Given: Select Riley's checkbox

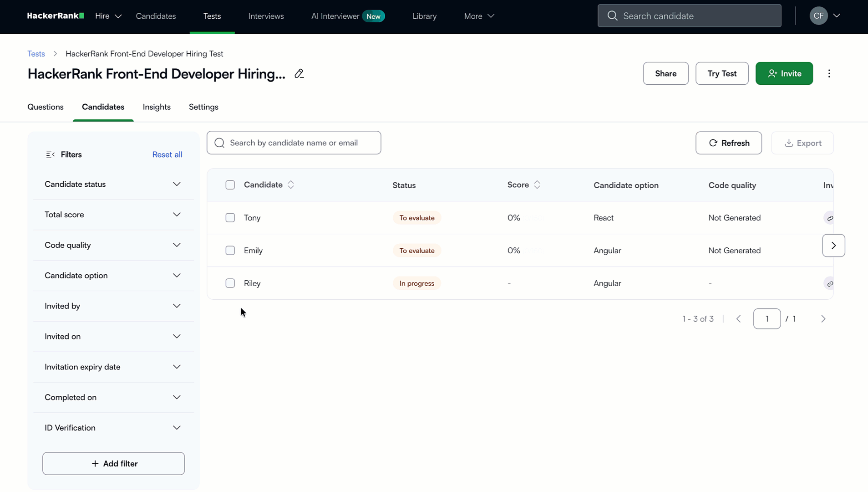Looking at the screenshot, I should click(230, 283).
